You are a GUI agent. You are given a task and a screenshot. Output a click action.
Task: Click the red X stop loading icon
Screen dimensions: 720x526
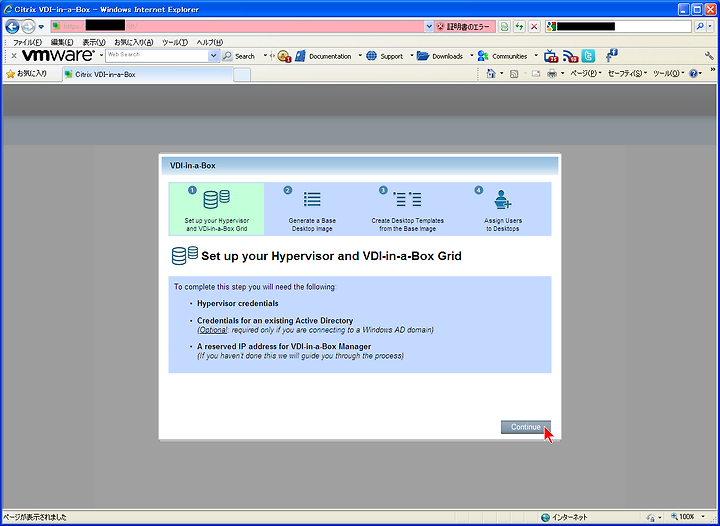coord(534,27)
